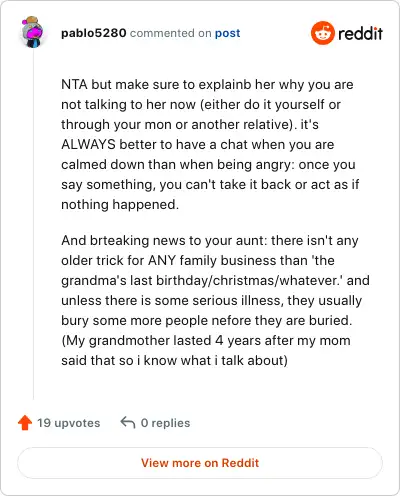Viewport: 400px width, 496px height.
Task: Click the reply arrow icon
Action: (x=128, y=422)
